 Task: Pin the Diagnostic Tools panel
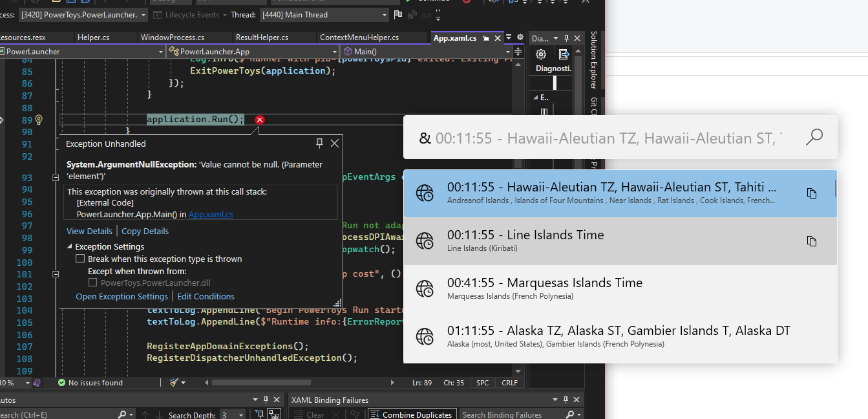coord(566,39)
